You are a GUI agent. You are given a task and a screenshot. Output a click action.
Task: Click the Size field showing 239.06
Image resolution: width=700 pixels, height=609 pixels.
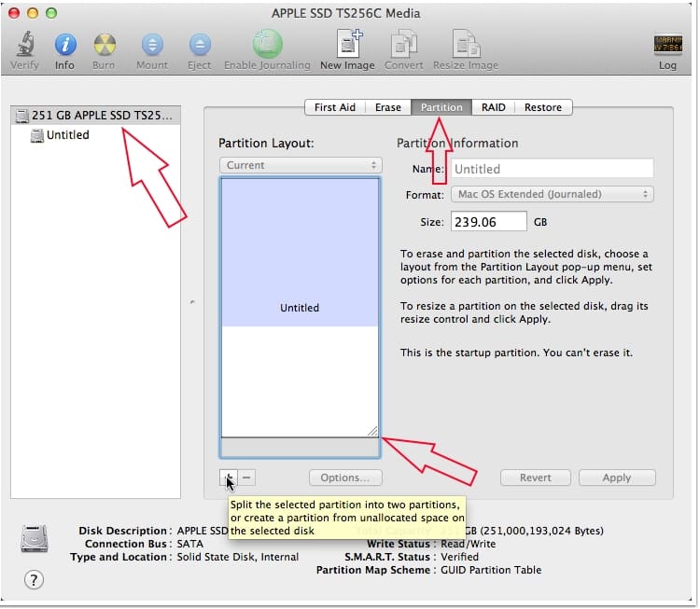[x=489, y=222]
